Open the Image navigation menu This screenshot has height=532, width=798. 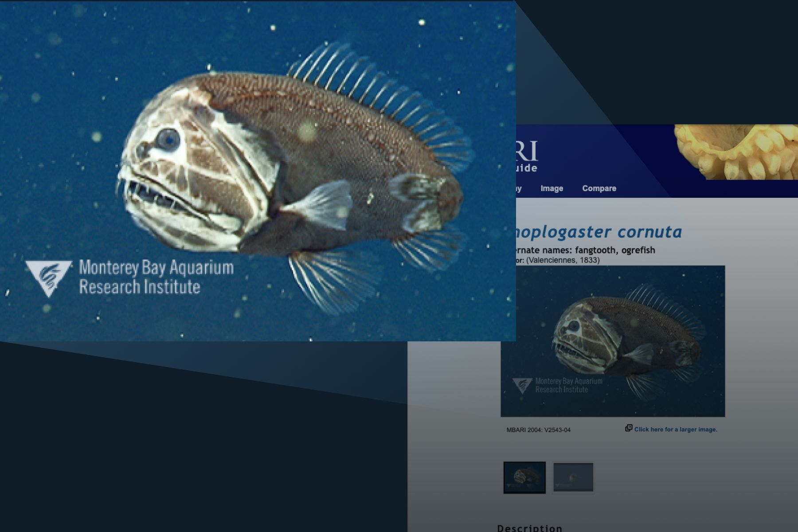point(552,188)
